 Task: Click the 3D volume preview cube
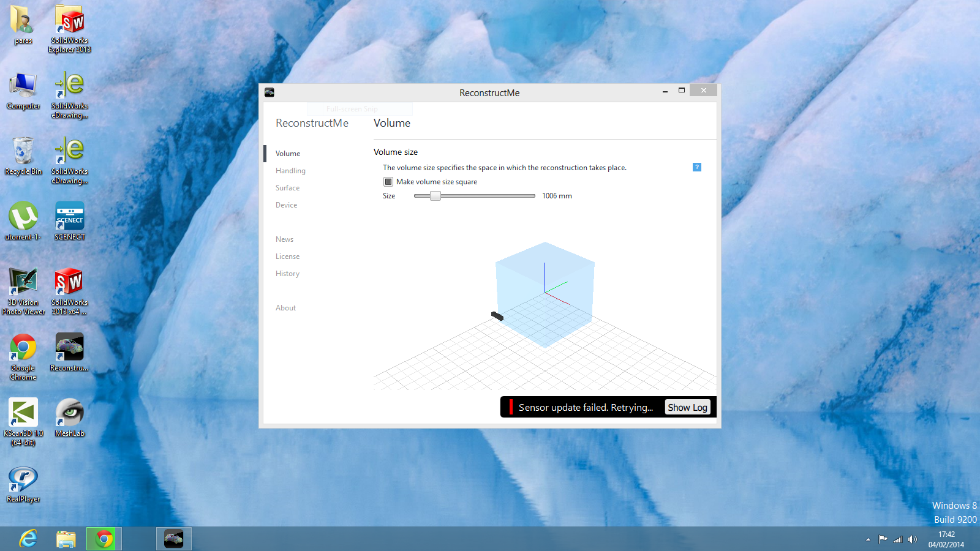tap(545, 294)
